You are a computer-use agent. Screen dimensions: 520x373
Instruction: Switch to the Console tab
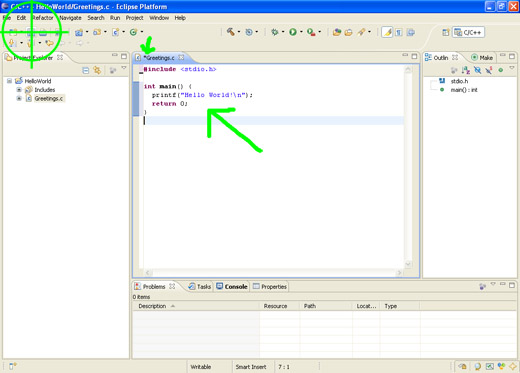point(232,286)
